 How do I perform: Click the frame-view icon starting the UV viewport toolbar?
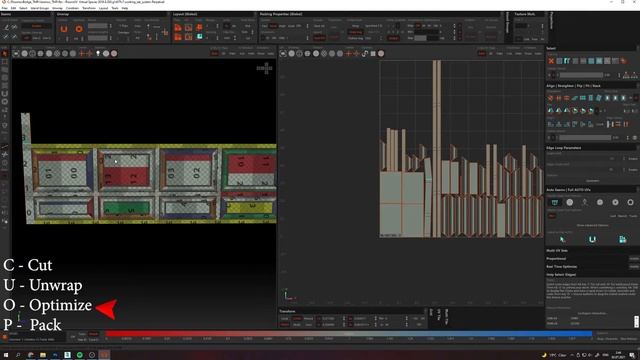[283, 53]
